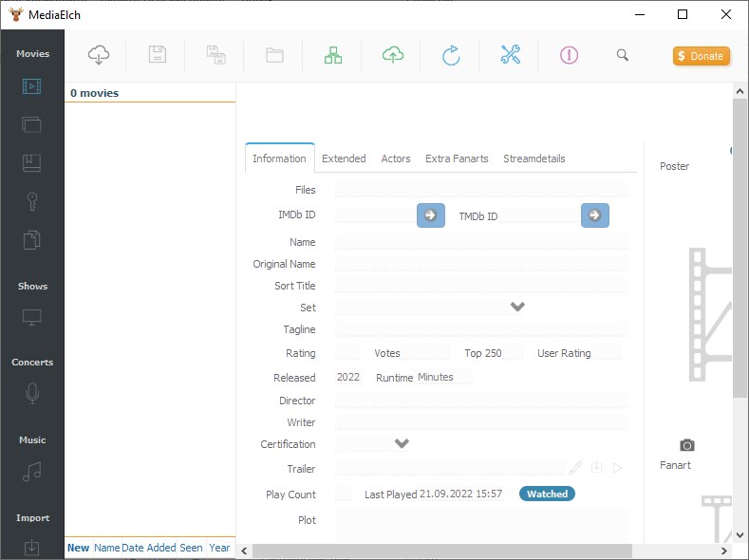Image resolution: width=749 pixels, height=560 pixels.
Task: Expand the Set dropdown
Action: [517, 307]
